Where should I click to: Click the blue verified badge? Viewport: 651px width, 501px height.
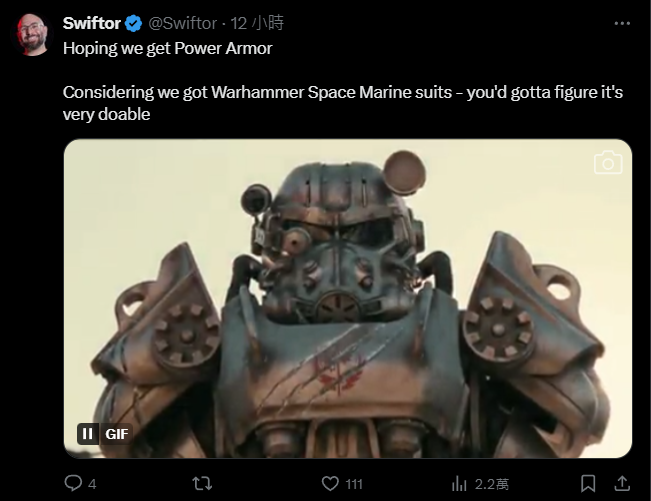135,23
